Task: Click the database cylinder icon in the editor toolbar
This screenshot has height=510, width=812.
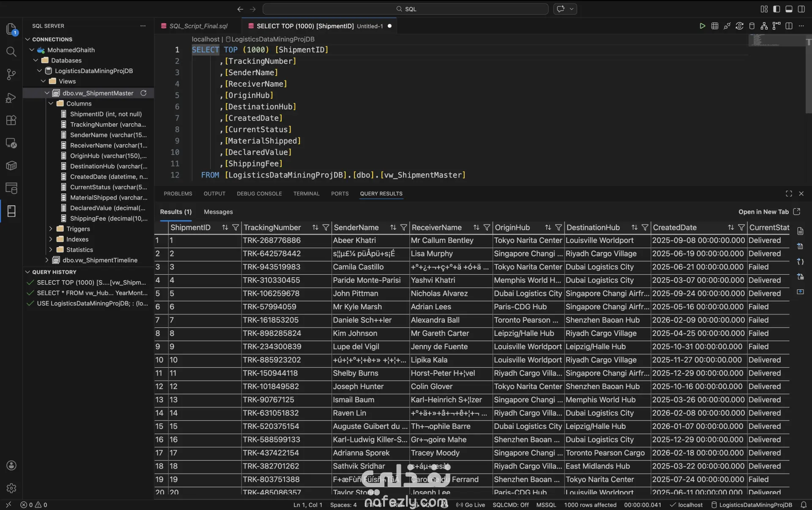Action: [x=752, y=26]
